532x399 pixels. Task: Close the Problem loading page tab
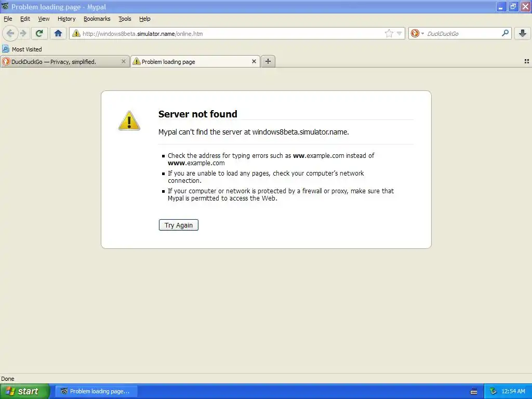254,61
